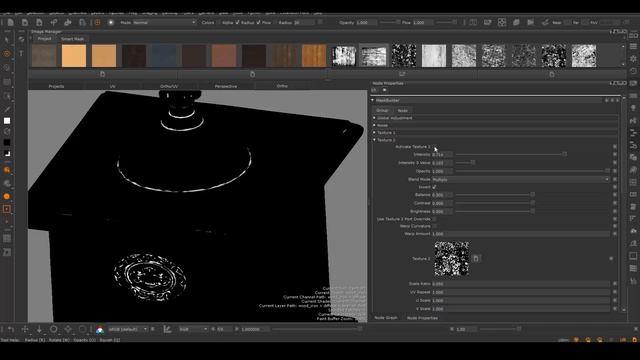
Task: Open the sRGB default colorspace dropdown
Action: [x=127, y=329]
